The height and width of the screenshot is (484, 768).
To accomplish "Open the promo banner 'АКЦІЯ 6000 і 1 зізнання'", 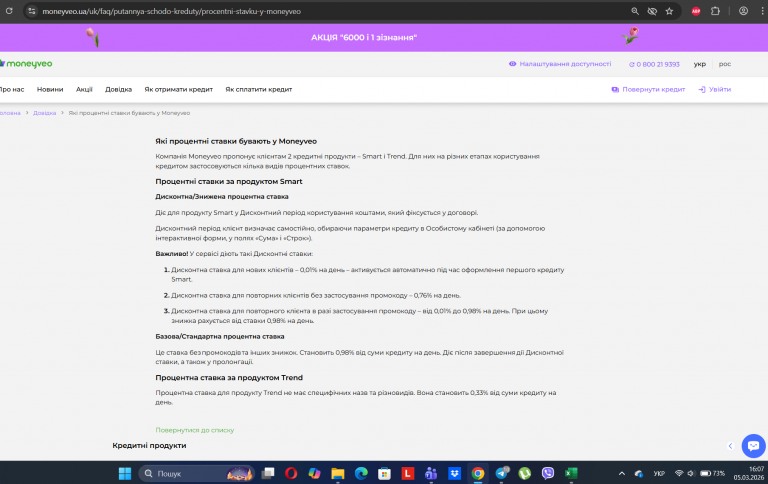I will pyautogui.click(x=364, y=37).
